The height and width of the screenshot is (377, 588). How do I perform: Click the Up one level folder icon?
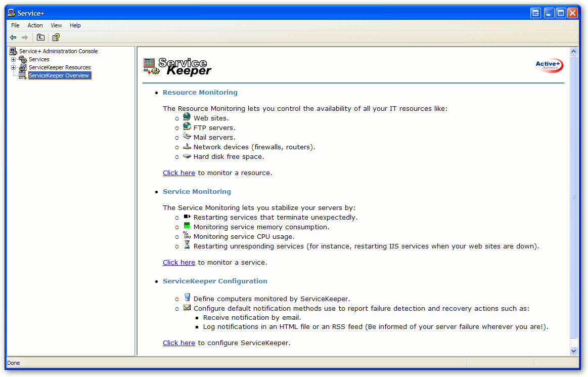(40, 37)
